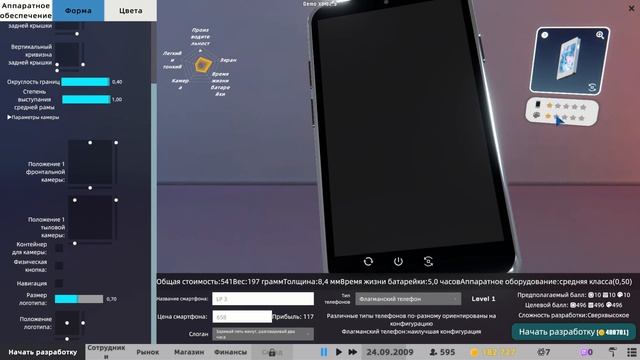Open the Рынок menu
The image size is (640, 360).
148,352
